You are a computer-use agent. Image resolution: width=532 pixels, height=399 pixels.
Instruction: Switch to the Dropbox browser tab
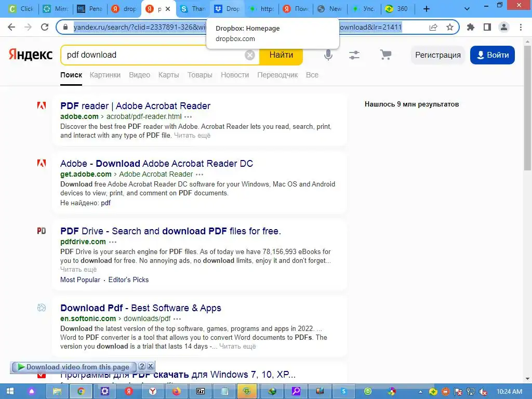[228, 9]
